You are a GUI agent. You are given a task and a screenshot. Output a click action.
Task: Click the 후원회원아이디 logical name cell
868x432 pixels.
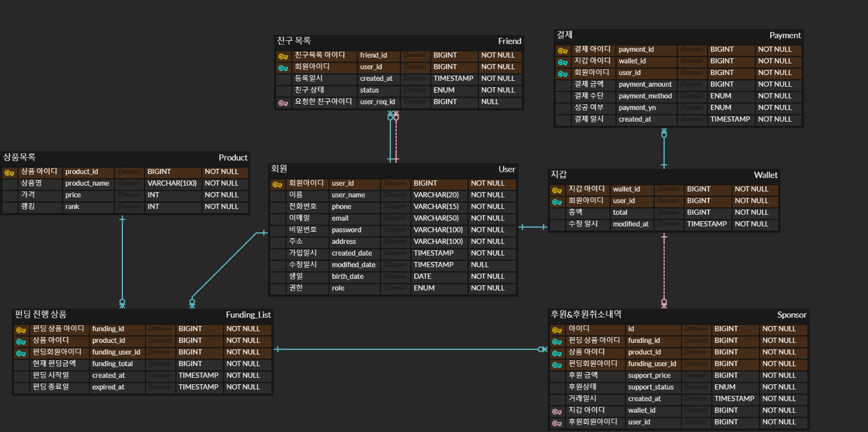(x=595, y=422)
